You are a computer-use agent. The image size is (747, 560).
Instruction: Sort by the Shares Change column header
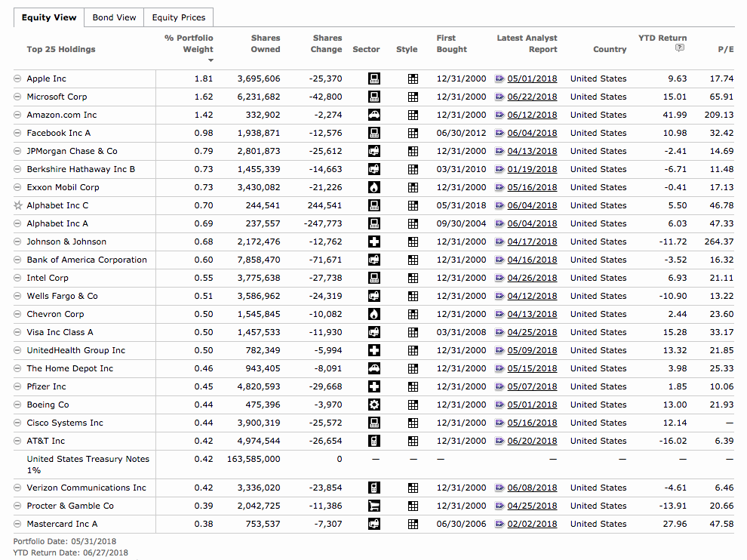click(326, 43)
